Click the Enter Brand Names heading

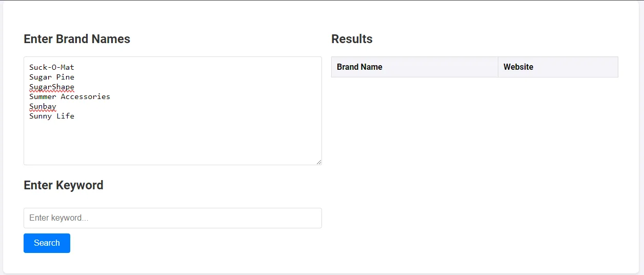coord(77,39)
